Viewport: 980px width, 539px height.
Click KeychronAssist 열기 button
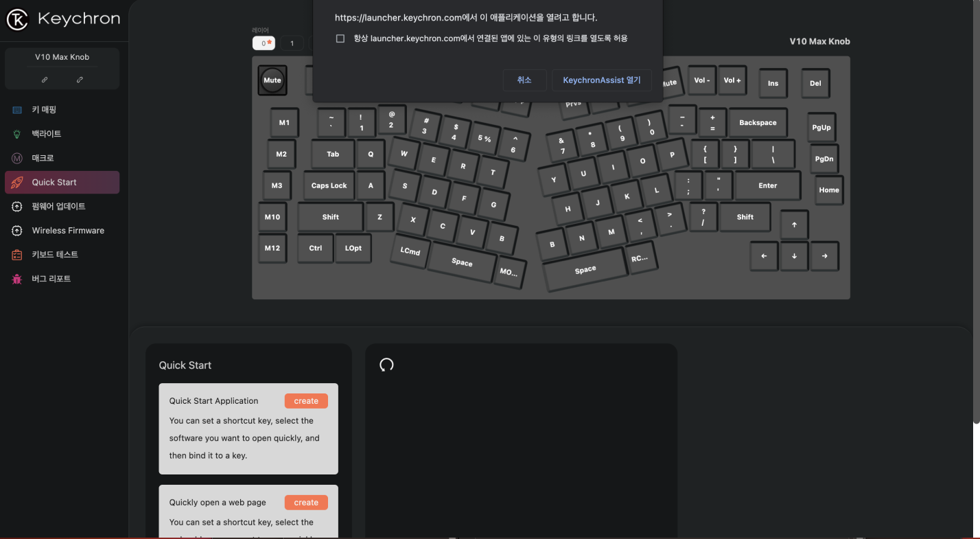click(602, 80)
